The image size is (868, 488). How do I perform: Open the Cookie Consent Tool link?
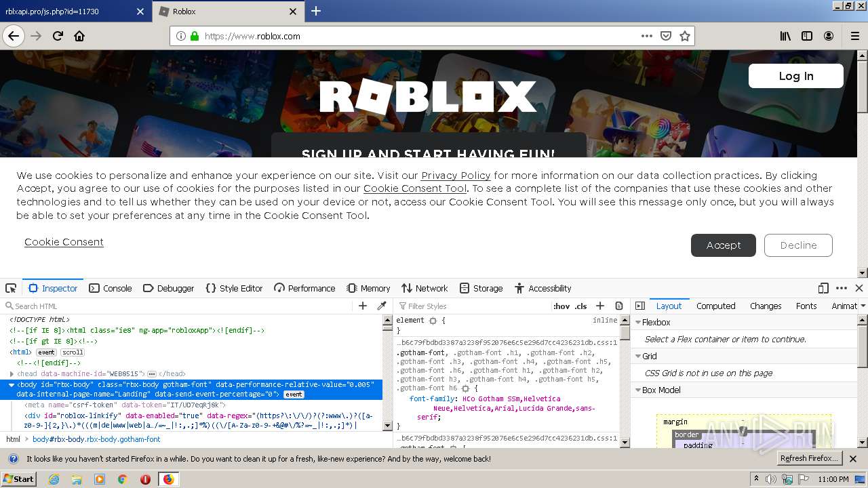tap(415, 189)
